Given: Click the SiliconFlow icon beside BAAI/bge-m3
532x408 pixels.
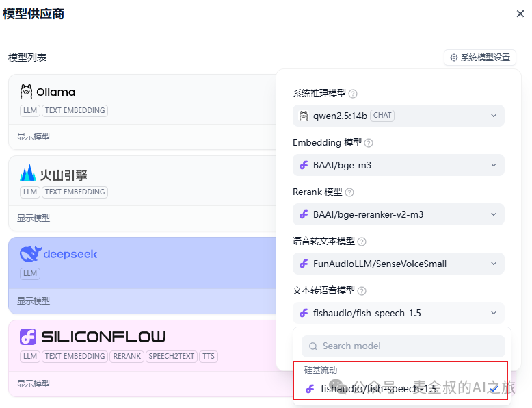Looking at the screenshot, I should coord(304,165).
